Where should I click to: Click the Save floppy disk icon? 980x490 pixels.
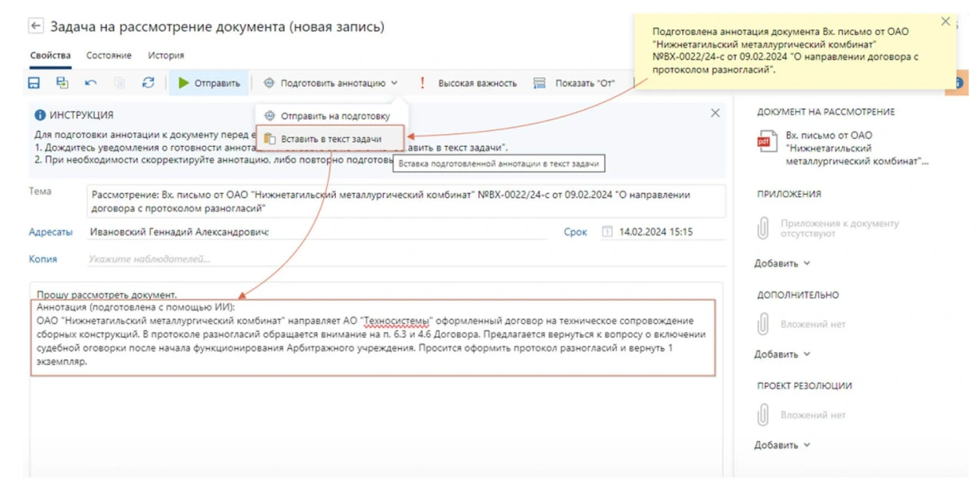click(x=34, y=83)
